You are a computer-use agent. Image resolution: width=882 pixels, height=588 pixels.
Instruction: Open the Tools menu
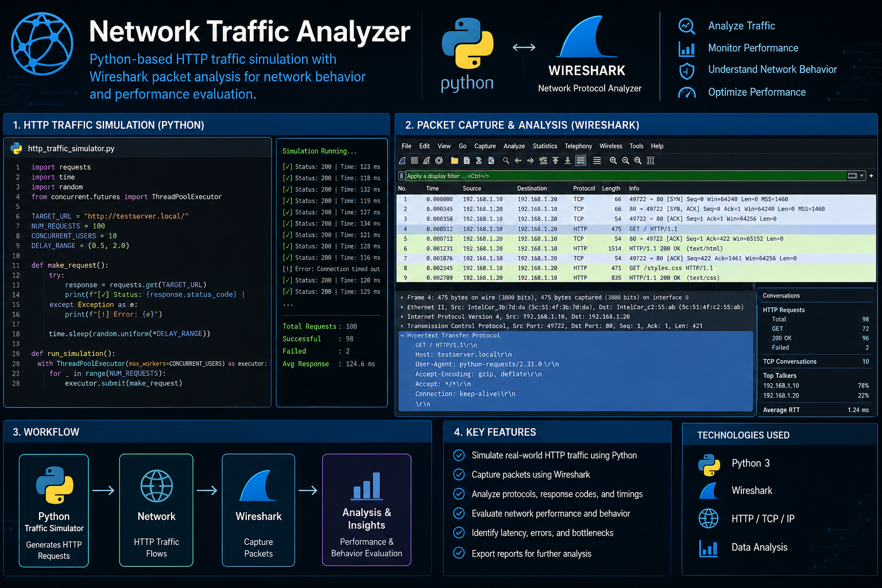[636, 146]
